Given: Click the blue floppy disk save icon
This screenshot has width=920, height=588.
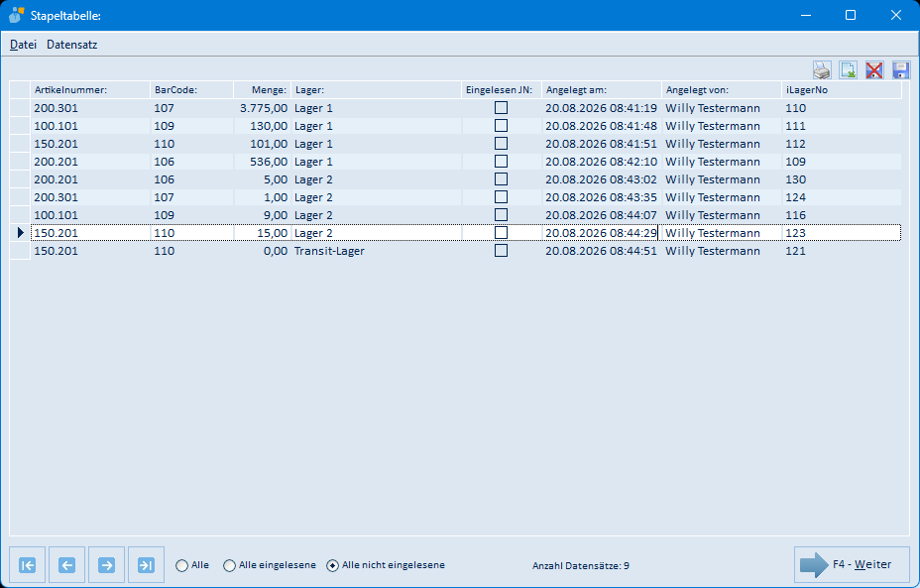Looking at the screenshot, I should click(900, 70).
